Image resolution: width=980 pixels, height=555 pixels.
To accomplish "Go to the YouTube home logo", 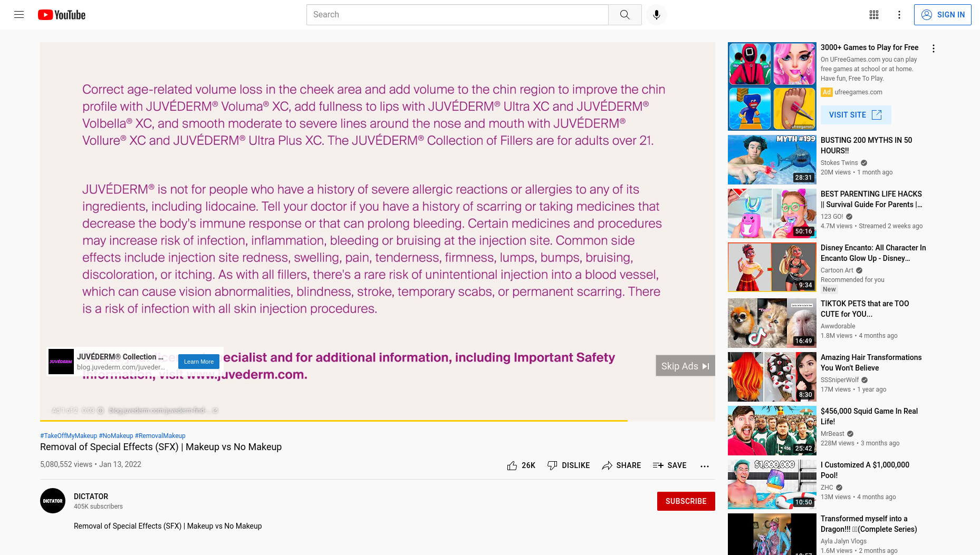I will (62, 15).
